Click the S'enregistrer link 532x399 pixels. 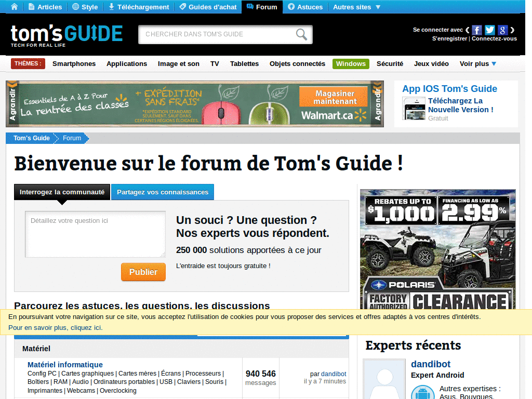pos(449,38)
